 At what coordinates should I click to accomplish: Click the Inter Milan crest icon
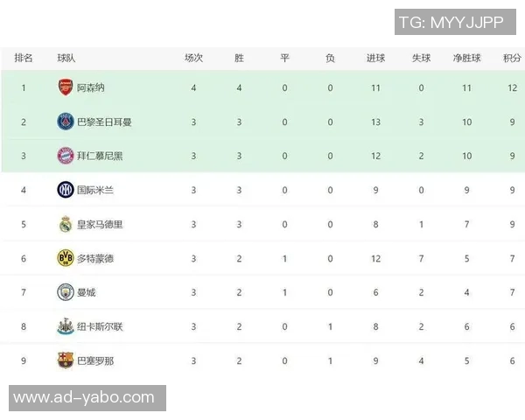pyautogui.click(x=65, y=190)
